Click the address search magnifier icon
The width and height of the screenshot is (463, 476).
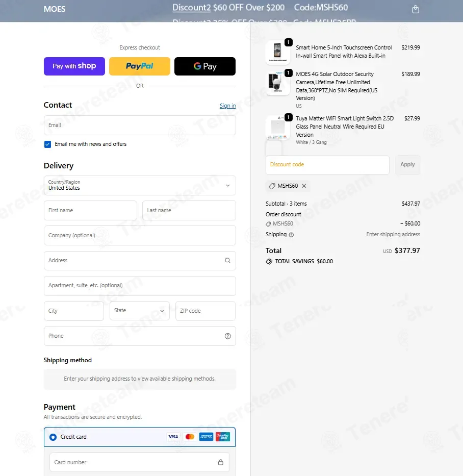click(x=227, y=261)
